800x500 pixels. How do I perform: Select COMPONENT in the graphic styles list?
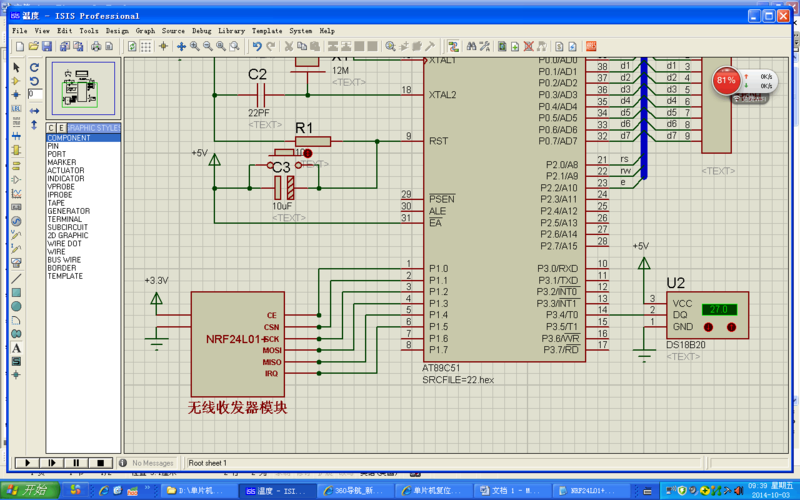pyautogui.click(x=84, y=138)
